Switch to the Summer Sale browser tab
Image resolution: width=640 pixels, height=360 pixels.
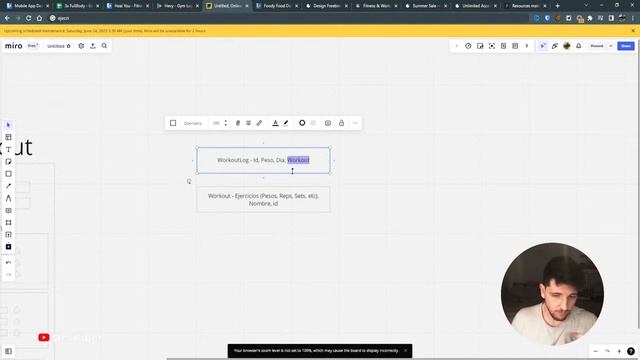(x=426, y=6)
